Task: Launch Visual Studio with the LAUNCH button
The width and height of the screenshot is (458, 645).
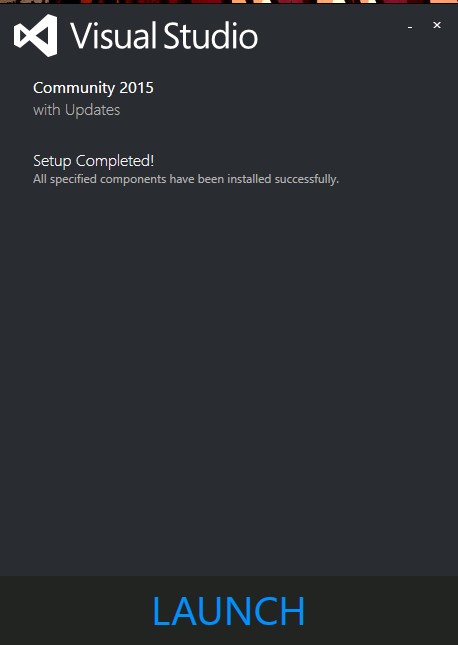Action: tap(229, 611)
